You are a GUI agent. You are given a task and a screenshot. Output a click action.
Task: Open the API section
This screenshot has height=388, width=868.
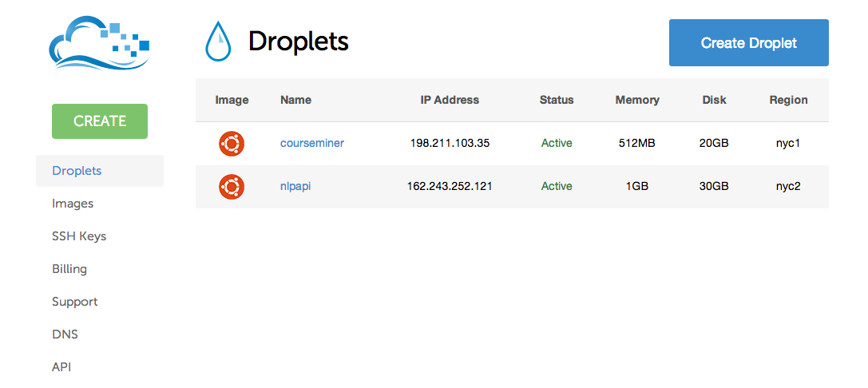pos(61,367)
